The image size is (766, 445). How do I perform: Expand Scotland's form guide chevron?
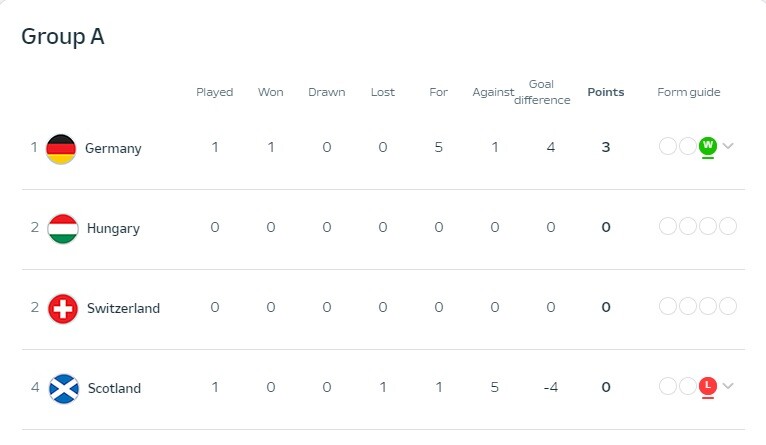tap(728, 386)
